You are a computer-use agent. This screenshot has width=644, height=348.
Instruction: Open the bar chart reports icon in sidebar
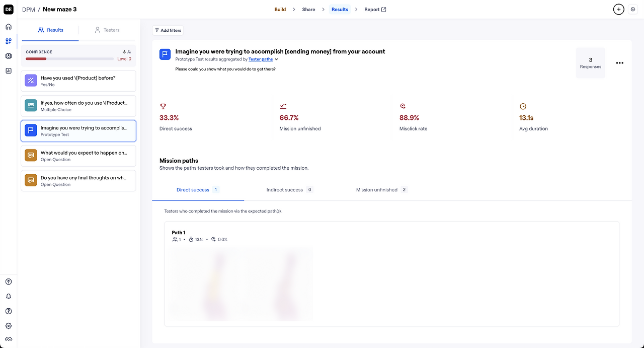[x=8, y=71]
